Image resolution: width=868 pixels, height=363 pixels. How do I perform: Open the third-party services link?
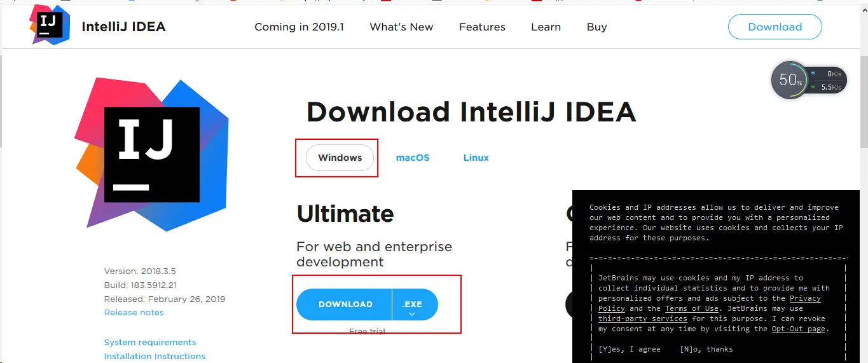click(x=642, y=318)
